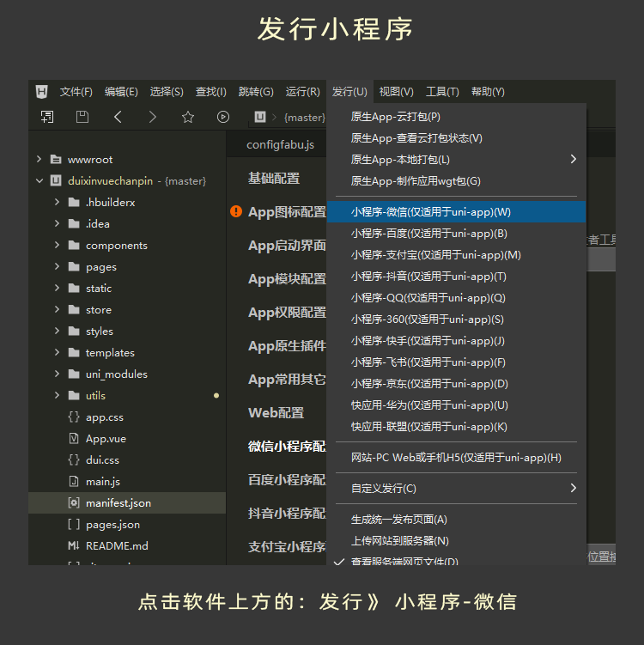
Task: Click the manifest.json gear file icon
Action: tap(74, 502)
